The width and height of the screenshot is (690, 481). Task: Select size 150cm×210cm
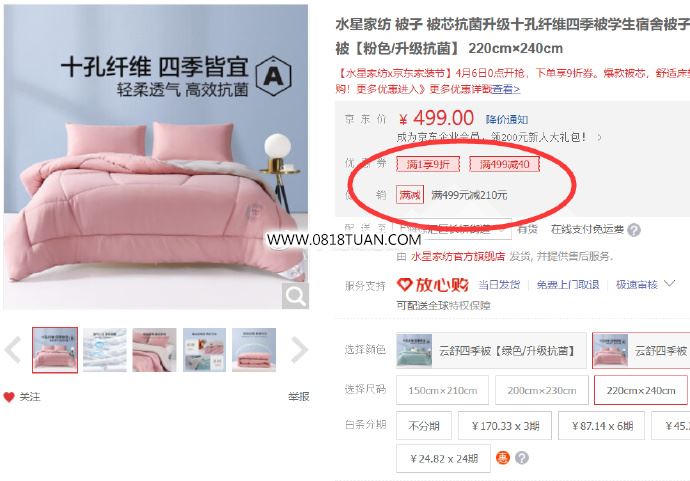[442, 390]
